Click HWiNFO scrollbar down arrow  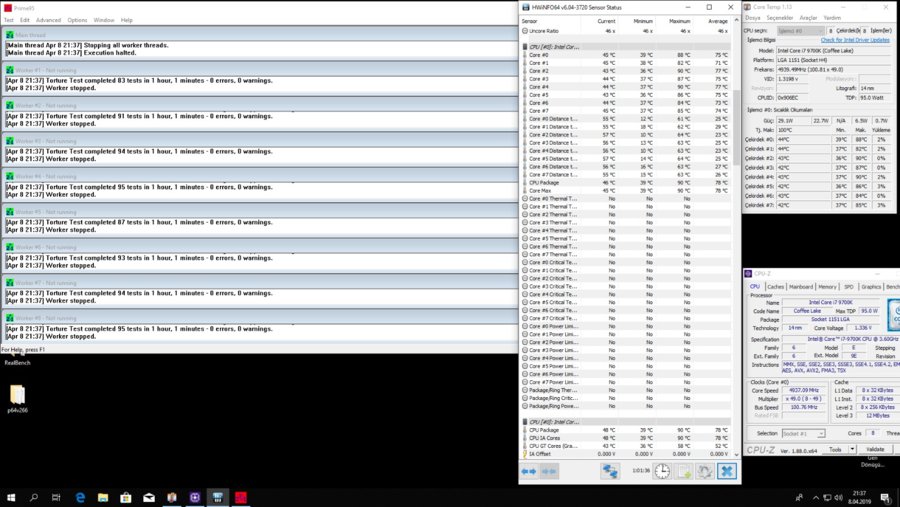[736, 454]
